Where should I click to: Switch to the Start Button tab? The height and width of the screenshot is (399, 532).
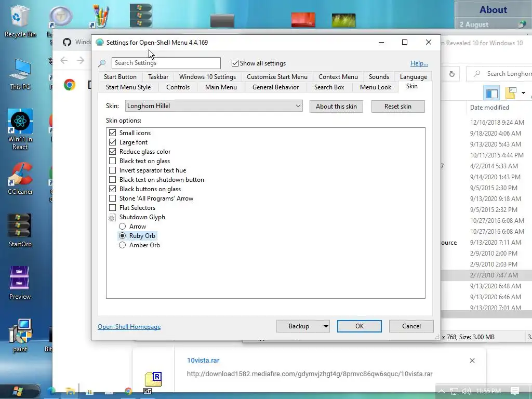click(120, 77)
